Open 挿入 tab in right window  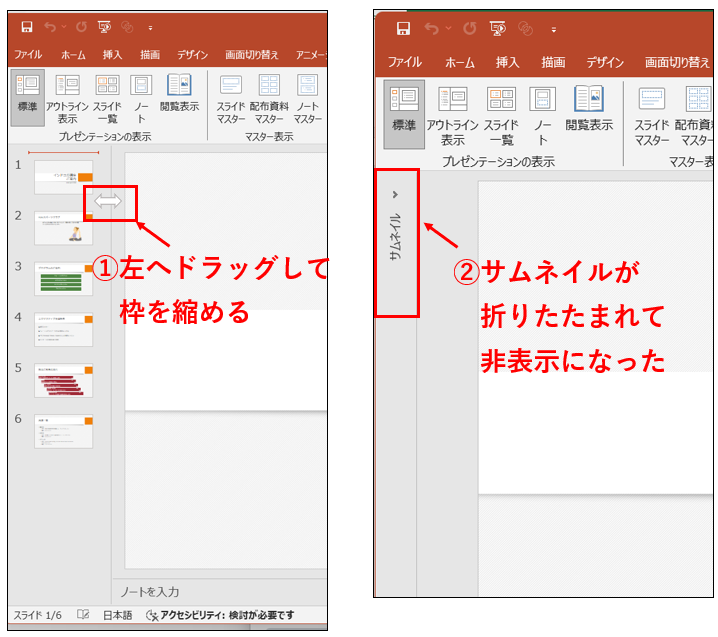click(x=507, y=62)
